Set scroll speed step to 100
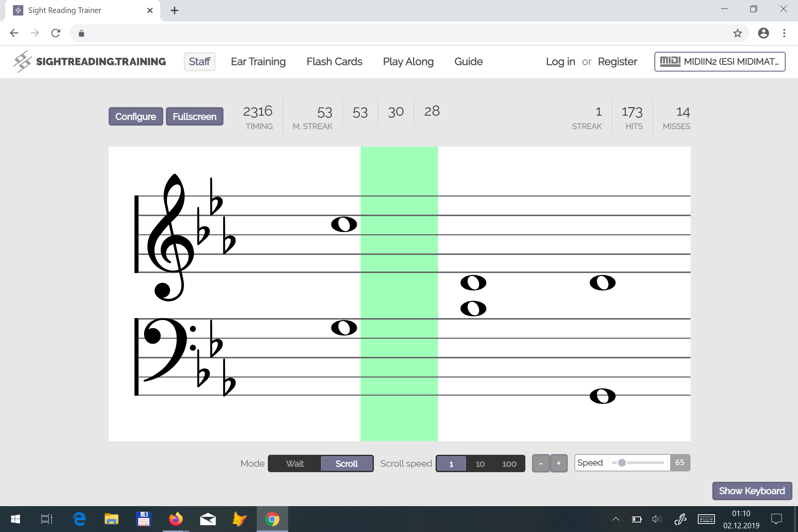The height and width of the screenshot is (532, 798). pyautogui.click(x=509, y=464)
